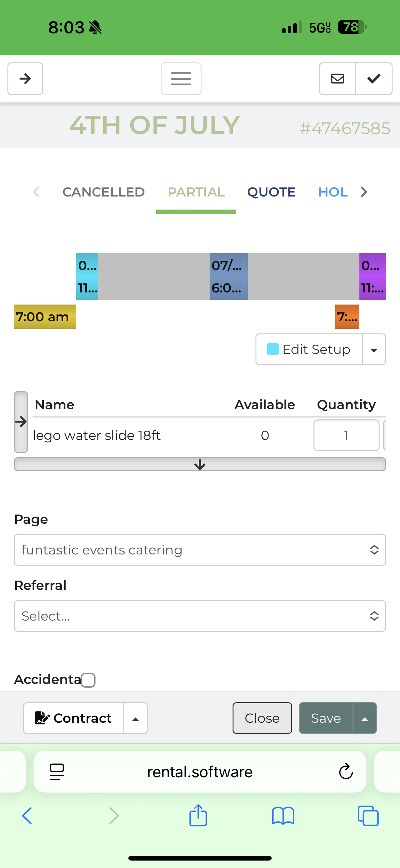Open the Referral select dropdown
400x868 pixels.
200,616
